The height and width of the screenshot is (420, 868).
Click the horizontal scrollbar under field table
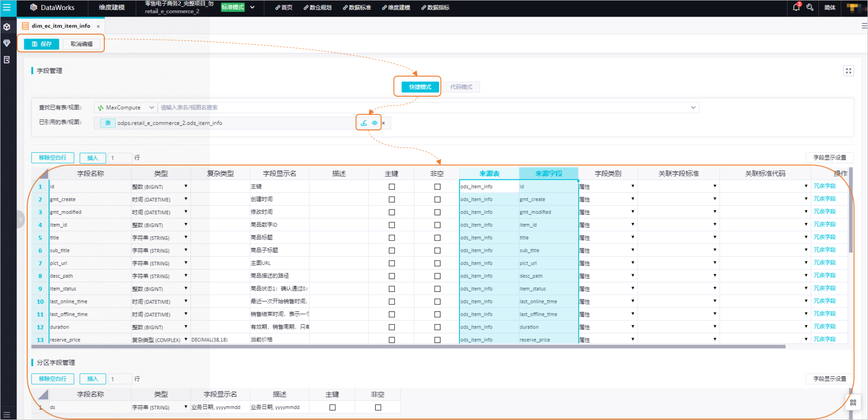(x=408, y=347)
